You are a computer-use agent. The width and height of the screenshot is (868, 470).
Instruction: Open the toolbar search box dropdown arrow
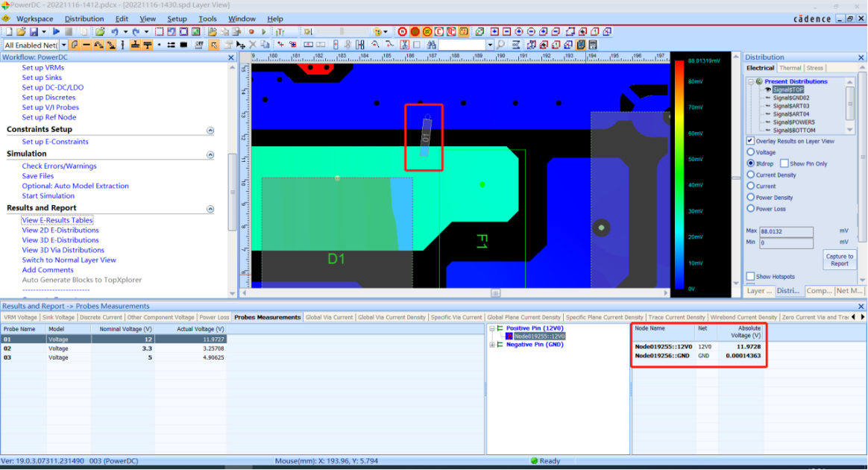click(x=490, y=45)
